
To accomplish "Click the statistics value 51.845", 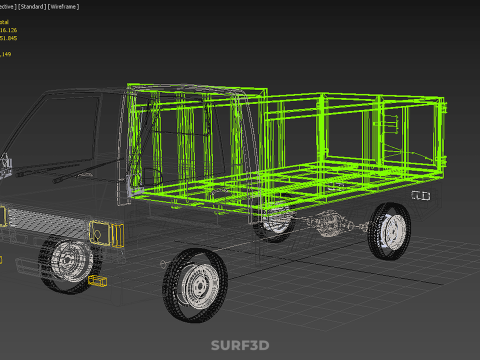I will [x=8, y=38].
